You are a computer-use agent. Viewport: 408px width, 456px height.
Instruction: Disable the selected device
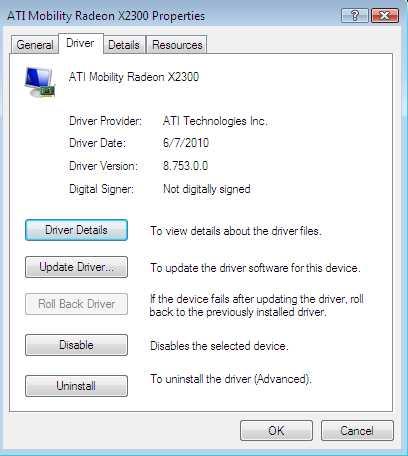click(76, 345)
